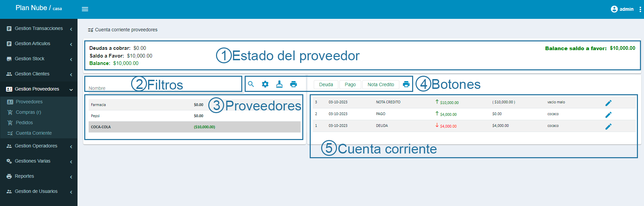This screenshot has width=644, height=206.
Task: Click the Deudas a cobrar $0.00 value
Action: pos(140,48)
